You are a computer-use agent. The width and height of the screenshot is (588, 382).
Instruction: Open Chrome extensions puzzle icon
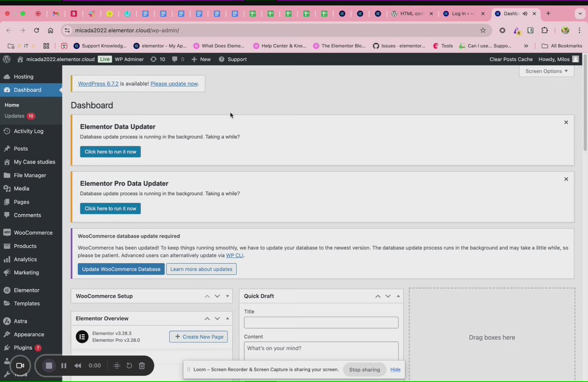[x=544, y=30]
